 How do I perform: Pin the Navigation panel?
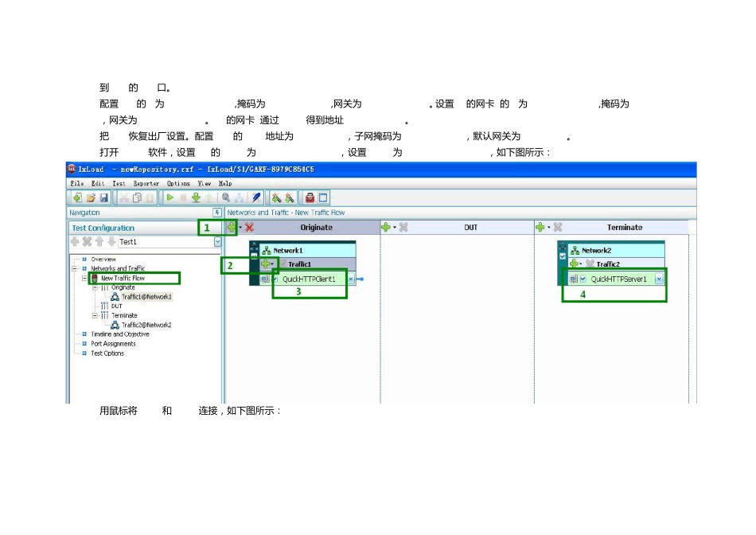[x=217, y=213]
